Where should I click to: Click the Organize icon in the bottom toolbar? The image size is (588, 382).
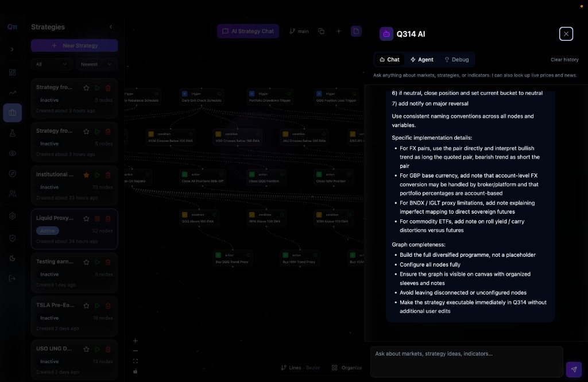click(x=334, y=367)
